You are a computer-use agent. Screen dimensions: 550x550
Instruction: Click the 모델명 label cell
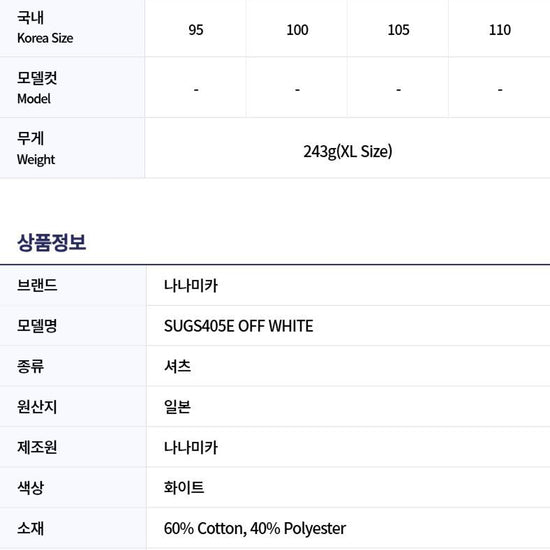coord(73,326)
